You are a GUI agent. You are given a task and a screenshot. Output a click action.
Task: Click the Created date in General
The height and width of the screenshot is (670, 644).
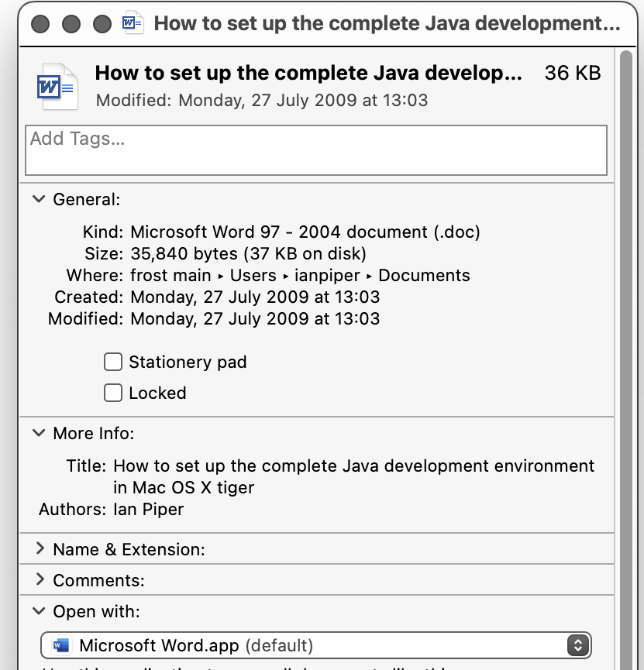(x=255, y=297)
